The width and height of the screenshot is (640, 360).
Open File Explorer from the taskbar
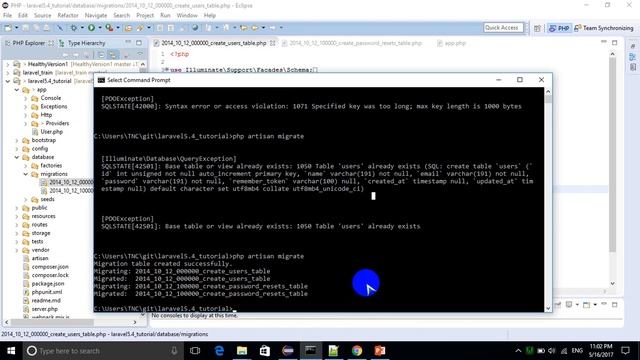(242, 351)
